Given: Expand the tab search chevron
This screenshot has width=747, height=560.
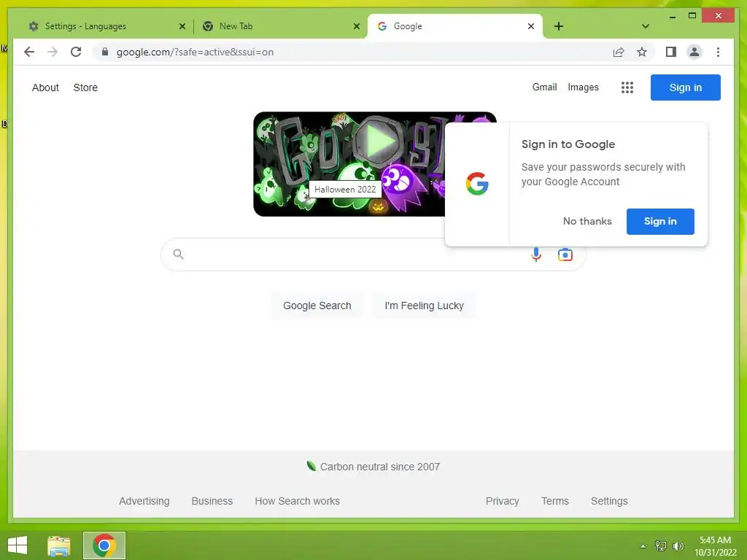Looking at the screenshot, I should [645, 26].
